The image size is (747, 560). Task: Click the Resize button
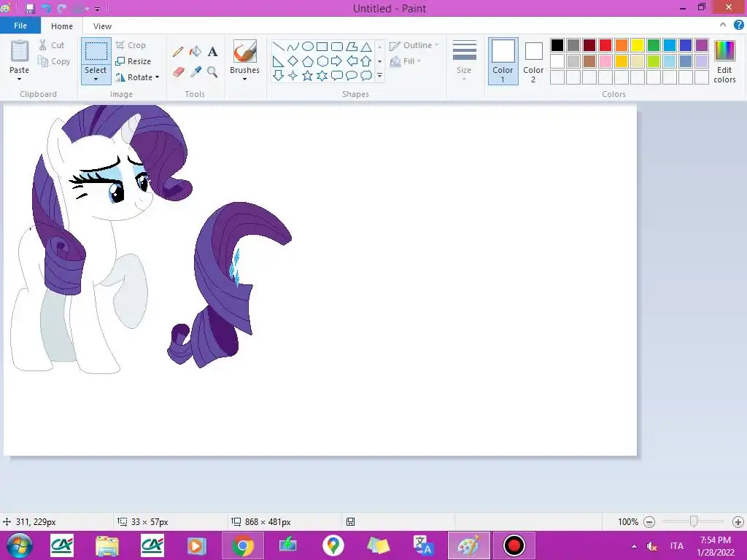pos(133,61)
